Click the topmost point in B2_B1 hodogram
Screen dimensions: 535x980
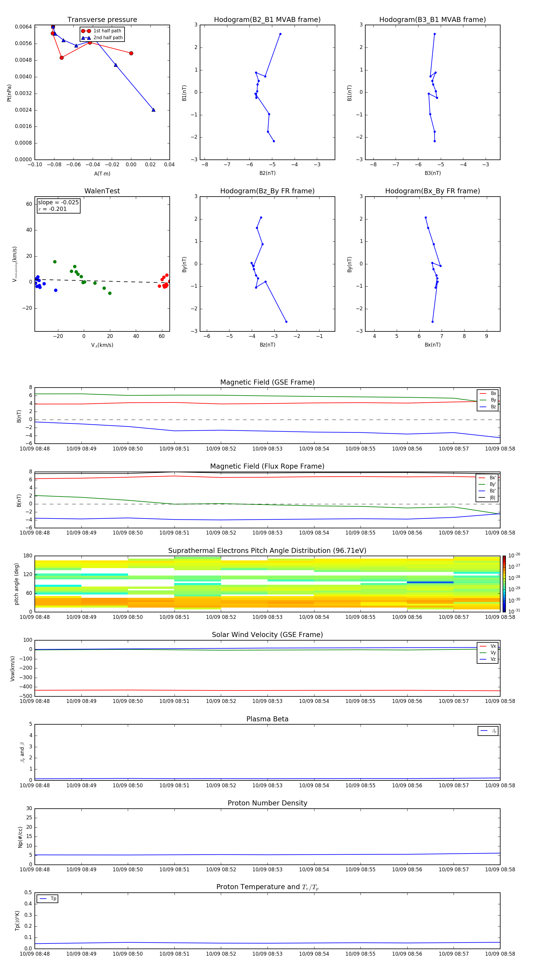[280, 34]
